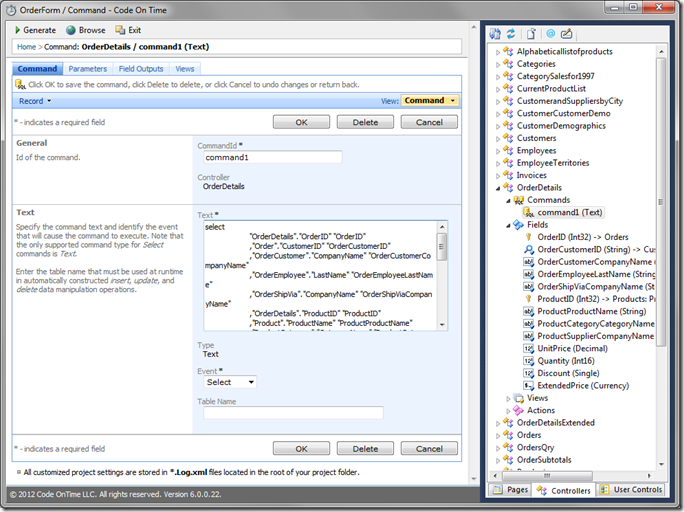Image resolution: width=684 pixels, height=512 pixels.
Task: Select Invoices in the tree
Action: (531, 175)
